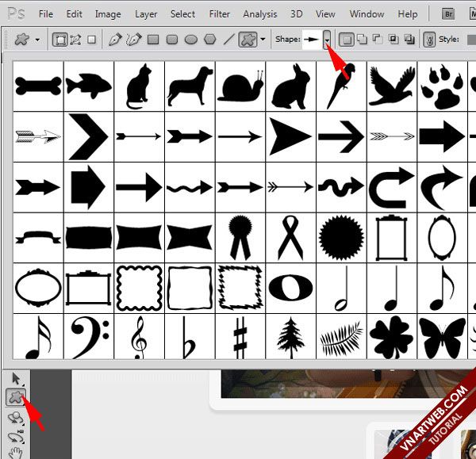
Task: Open geometry options arrow beside Custom Shape
Action: 263,39
